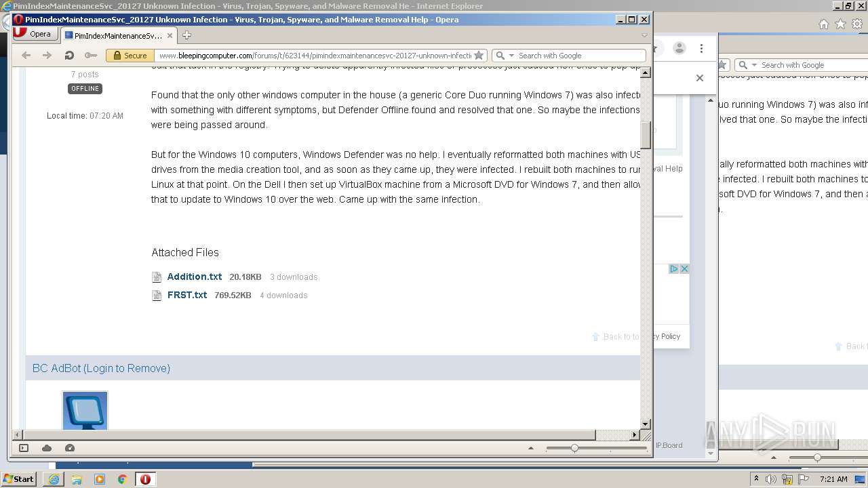
Task: Go forward with the Opera forward arrow
Action: pos(47,56)
